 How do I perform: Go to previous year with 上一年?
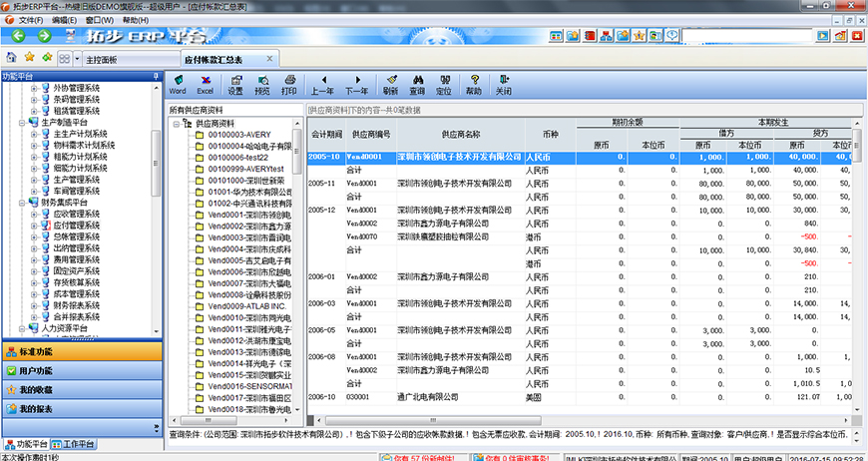[322, 84]
